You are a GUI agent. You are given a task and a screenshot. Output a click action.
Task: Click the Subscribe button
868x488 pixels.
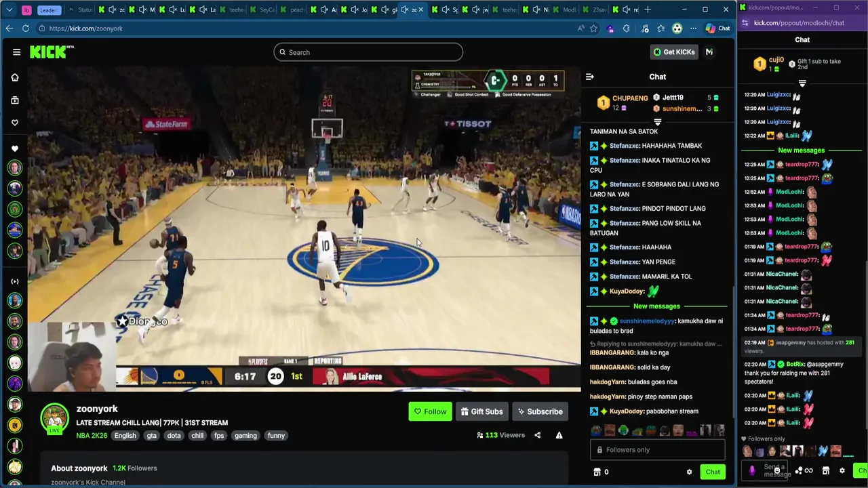(x=540, y=411)
